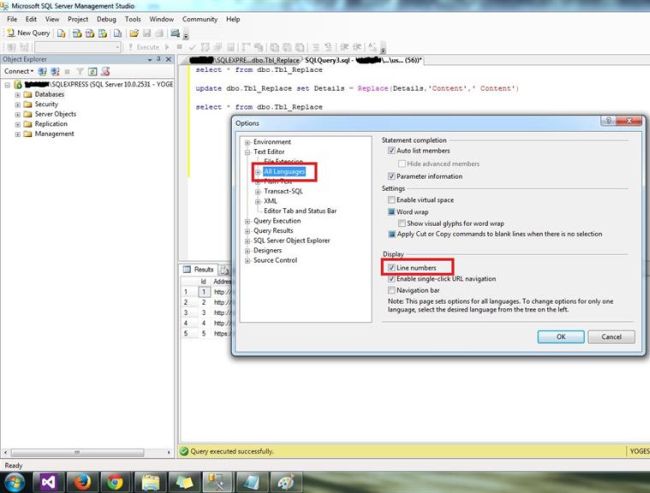Image resolution: width=650 pixels, height=493 pixels.
Task: Click the Object Explorer scroll-right arrow
Action: 169,452
